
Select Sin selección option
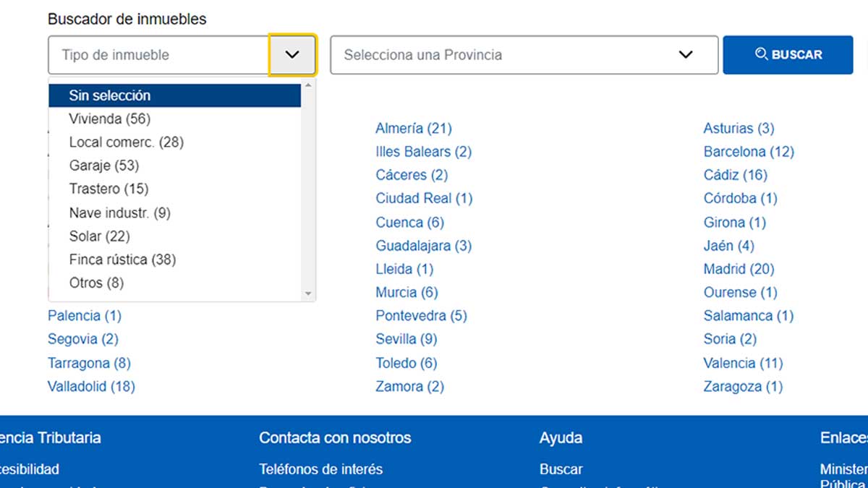point(110,95)
